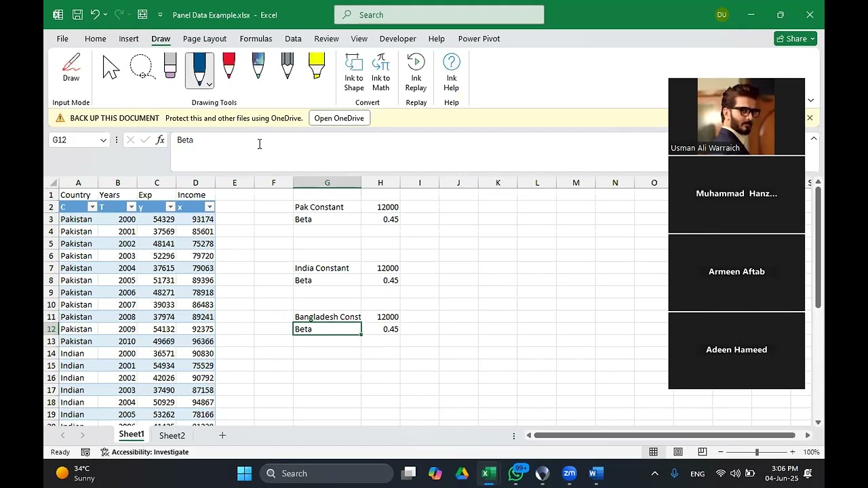This screenshot has width=868, height=488.
Task: Open the Power Pivot tab
Action: [479, 39]
